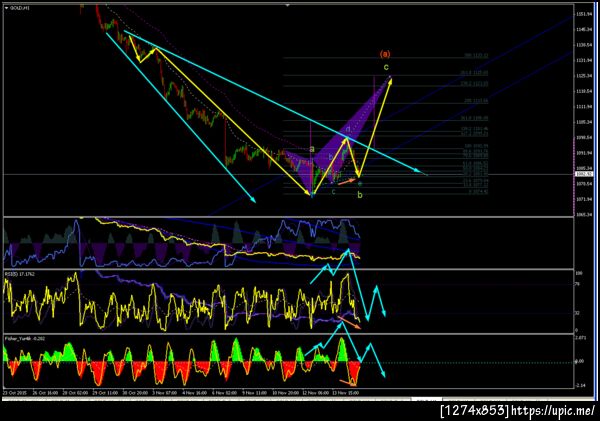
Task: Select the green b wave label below low
Action: coord(360,195)
